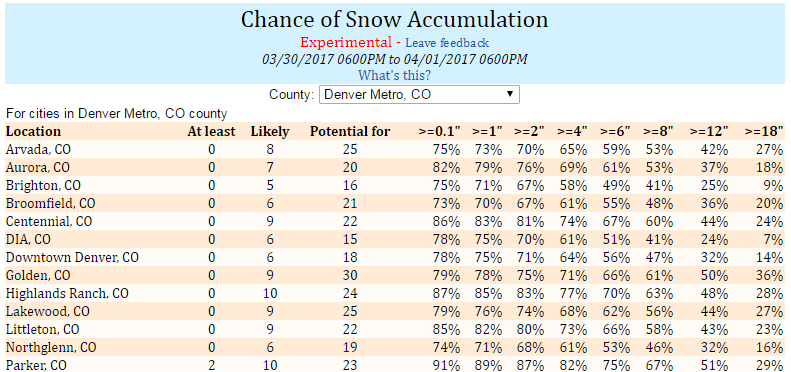
Task: Click the Chance of Snow Accumulation title
Action: [394, 20]
